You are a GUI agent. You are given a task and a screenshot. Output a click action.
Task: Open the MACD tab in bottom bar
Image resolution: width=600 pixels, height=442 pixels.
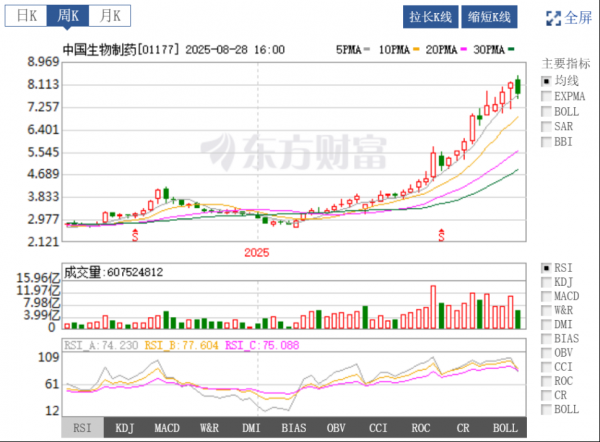coord(167,427)
